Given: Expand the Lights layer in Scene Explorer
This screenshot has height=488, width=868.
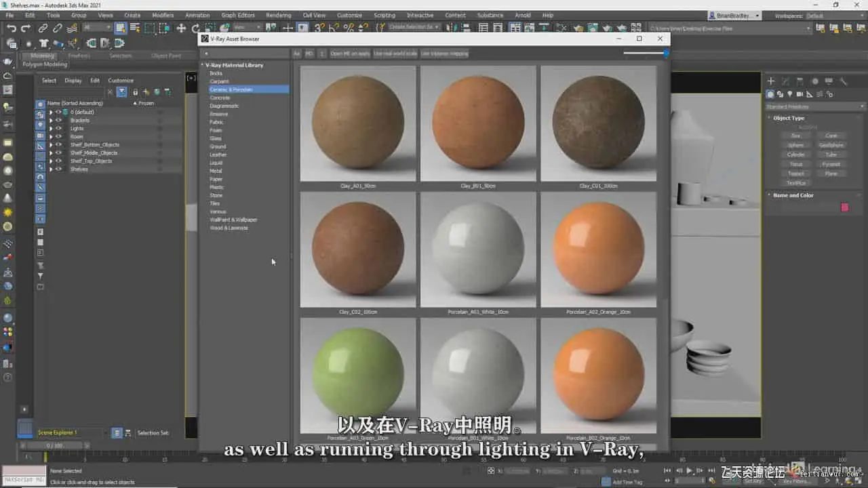Looking at the screenshot, I should 51,128.
